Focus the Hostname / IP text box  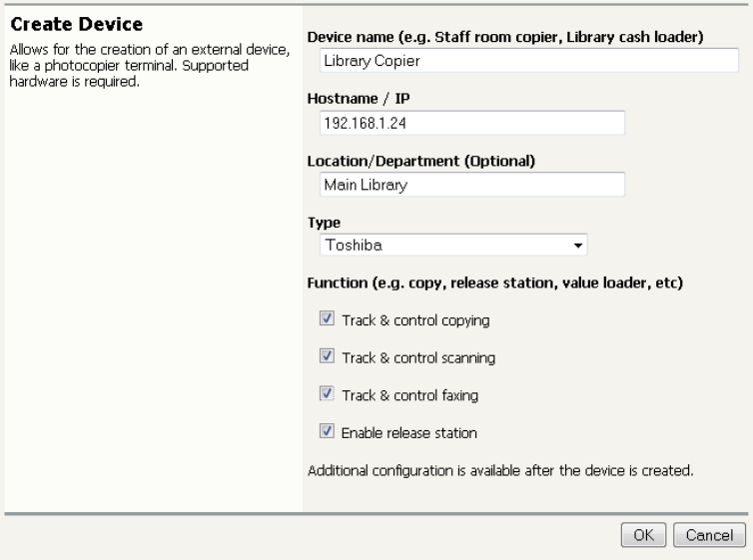point(469,123)
